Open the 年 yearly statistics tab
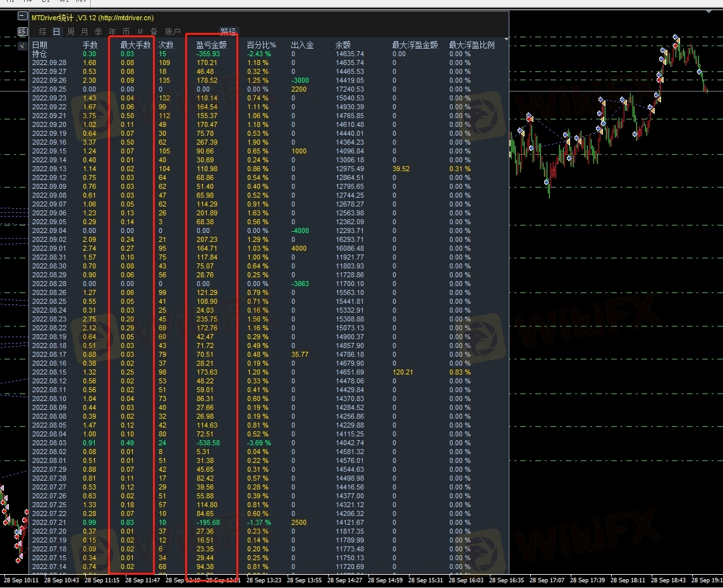Image resolution: width=723 pixels, height=588 pixels. coord(112,32)
